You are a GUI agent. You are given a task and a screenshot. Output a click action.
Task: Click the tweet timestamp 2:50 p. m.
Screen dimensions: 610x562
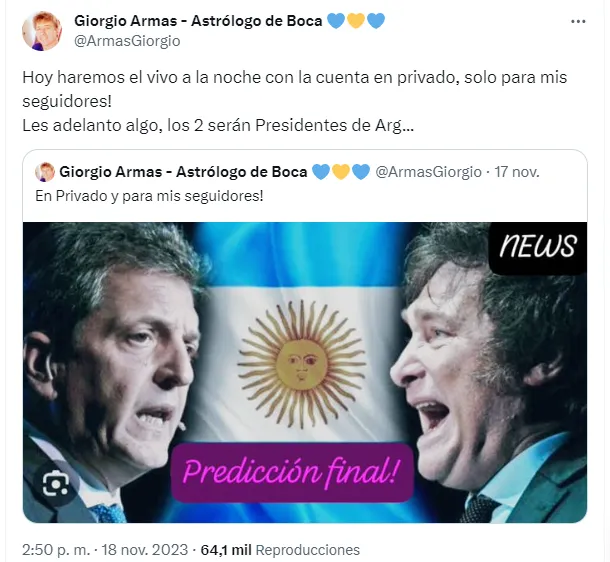[x=56, y=550]
